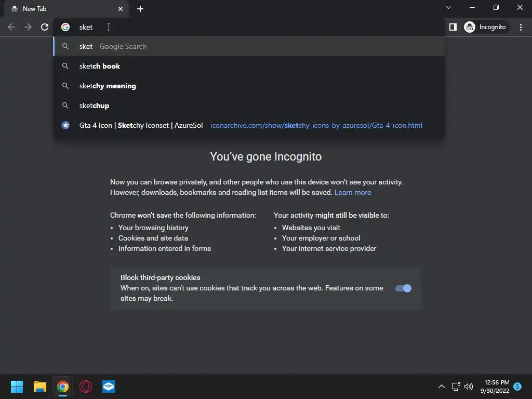The width and height of the screenshot is (532, 399).
Task: Click the volume speaker tray icon
Action: tap(469, 387)
